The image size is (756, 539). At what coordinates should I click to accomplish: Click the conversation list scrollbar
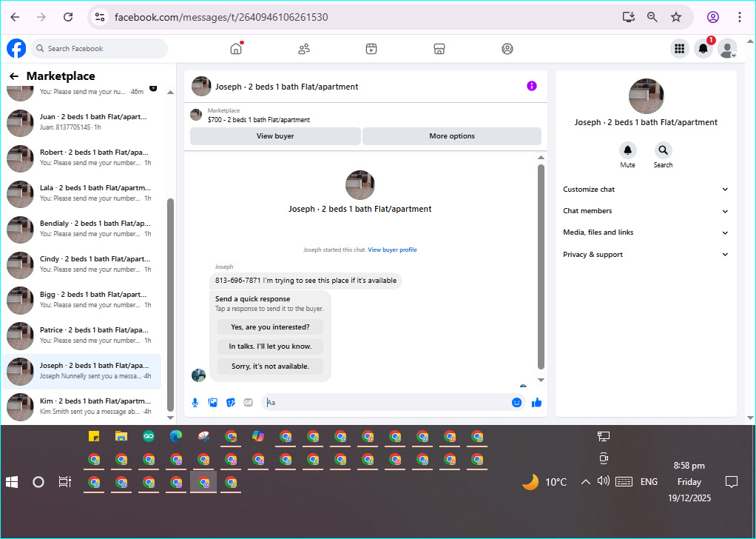pos(170,304)
